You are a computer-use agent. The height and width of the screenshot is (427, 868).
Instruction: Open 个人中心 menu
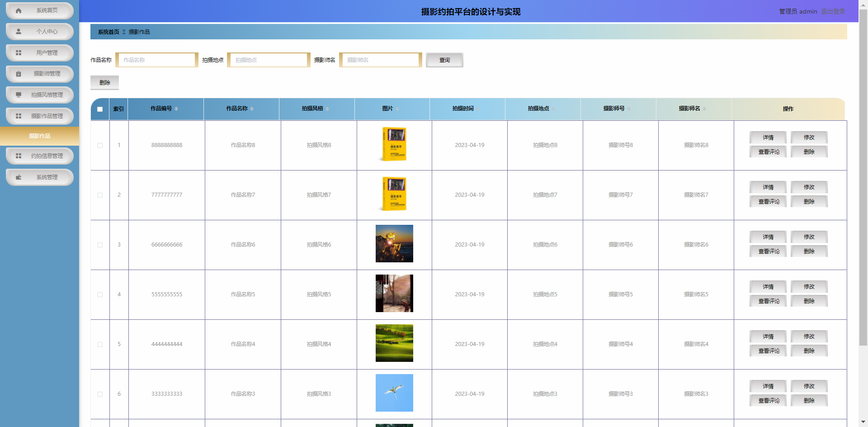coord(40,32)
